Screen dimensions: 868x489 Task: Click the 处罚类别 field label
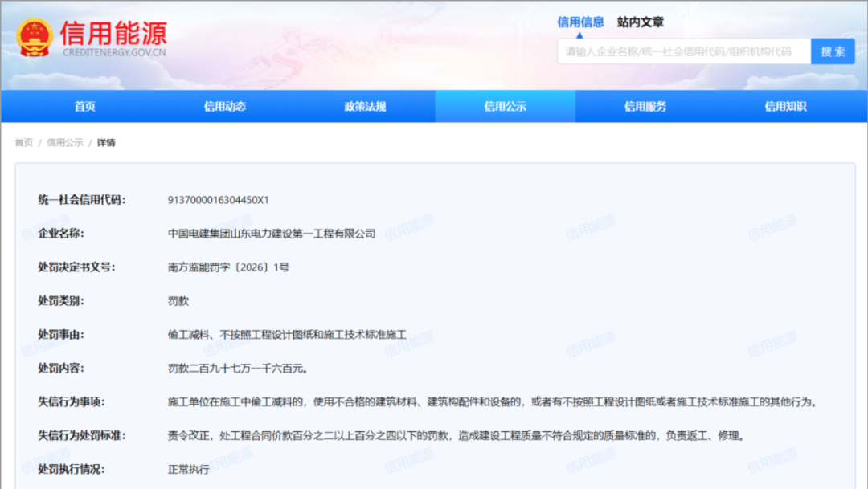click(61, 301)
